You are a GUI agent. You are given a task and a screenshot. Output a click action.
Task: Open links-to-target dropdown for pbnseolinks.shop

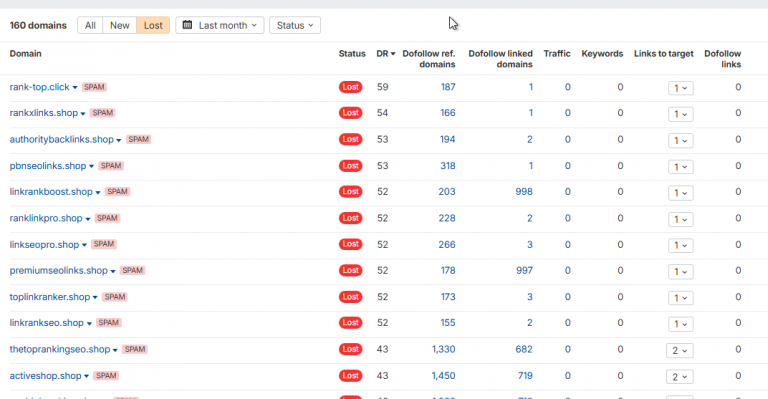[680, 167]
